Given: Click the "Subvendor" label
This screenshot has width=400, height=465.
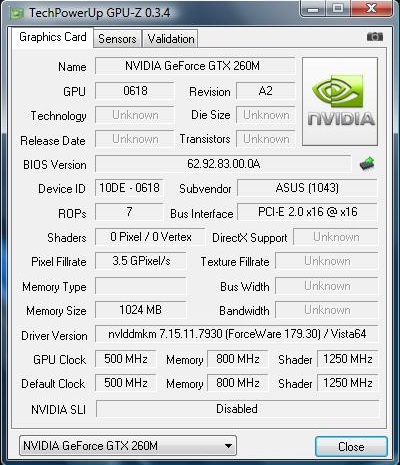Looking at the screenshot, I should click(x=205, y=189).
